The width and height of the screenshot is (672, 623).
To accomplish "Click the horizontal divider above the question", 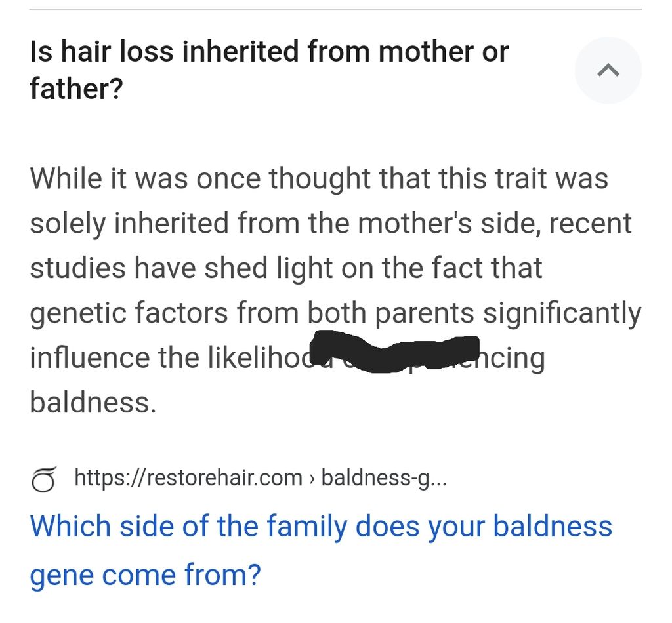I will click(335, 9).
